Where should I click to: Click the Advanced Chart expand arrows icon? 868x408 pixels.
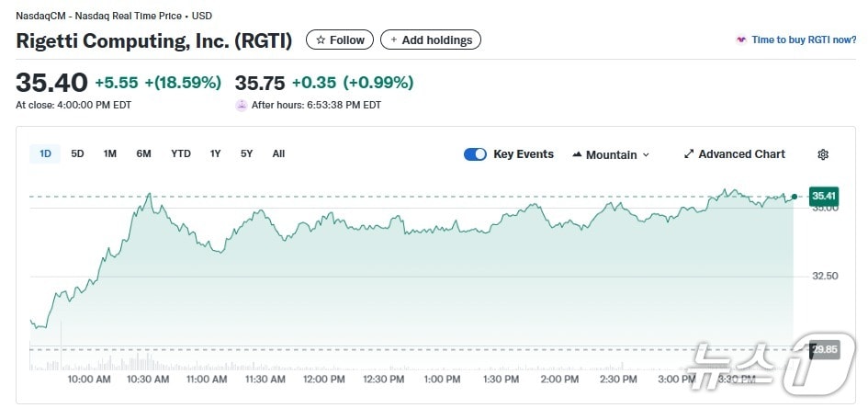(x=689, y=154)
